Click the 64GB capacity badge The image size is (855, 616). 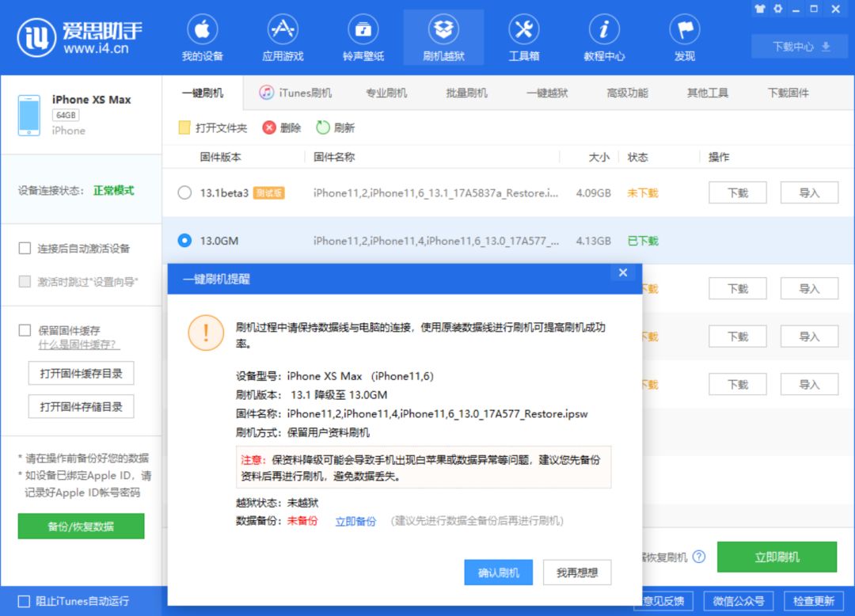coord(66,115)
